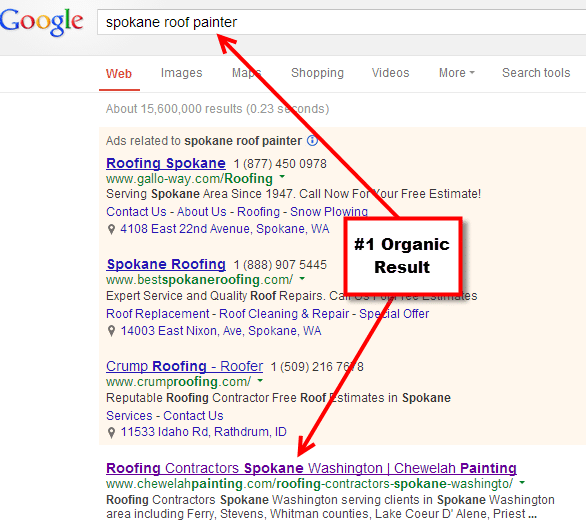Switch to the Maps tab
This screenshot has height=527, width=586.
pyautogui.click(x=247, y=73)
